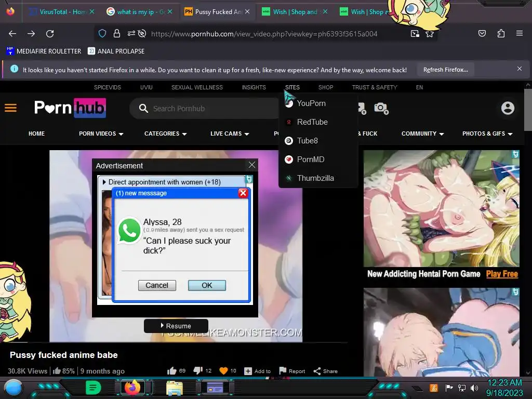This screenshot has height=399, width=532.
Task: Select RedTube from the Sites list
Action: pos(312,122)
